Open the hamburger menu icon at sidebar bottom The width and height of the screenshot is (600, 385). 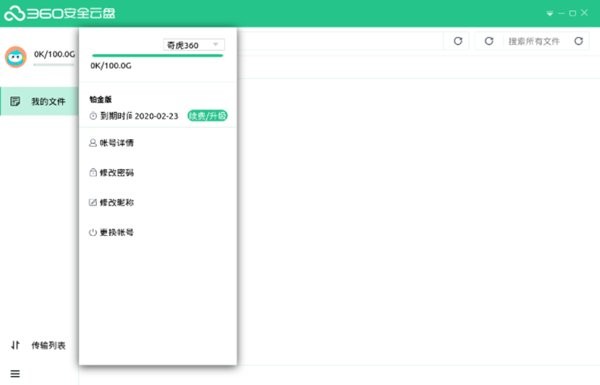15,374
